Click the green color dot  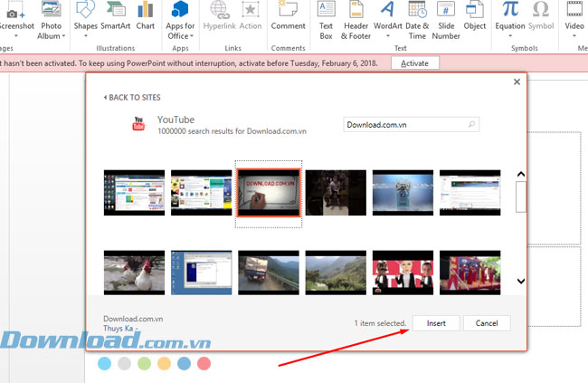click(144, 363)
